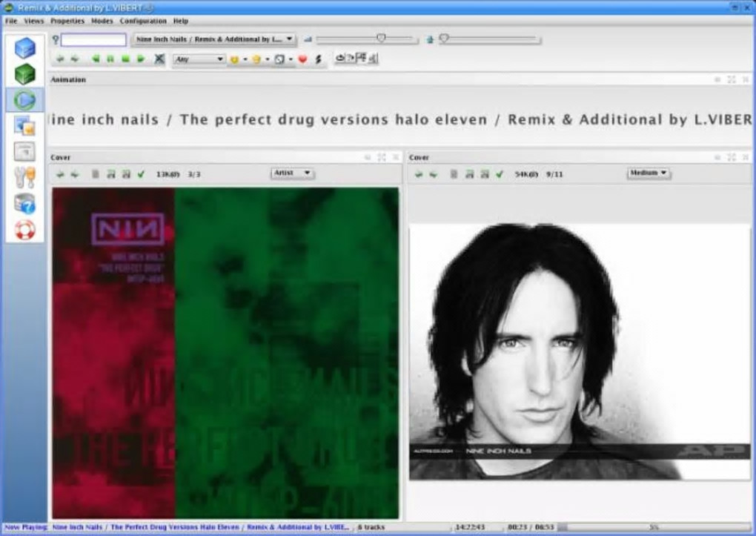Click the Nine Inch Nails portrait cover image
The width and height of the screenshot is (756, 536).
tap(580, 351)
